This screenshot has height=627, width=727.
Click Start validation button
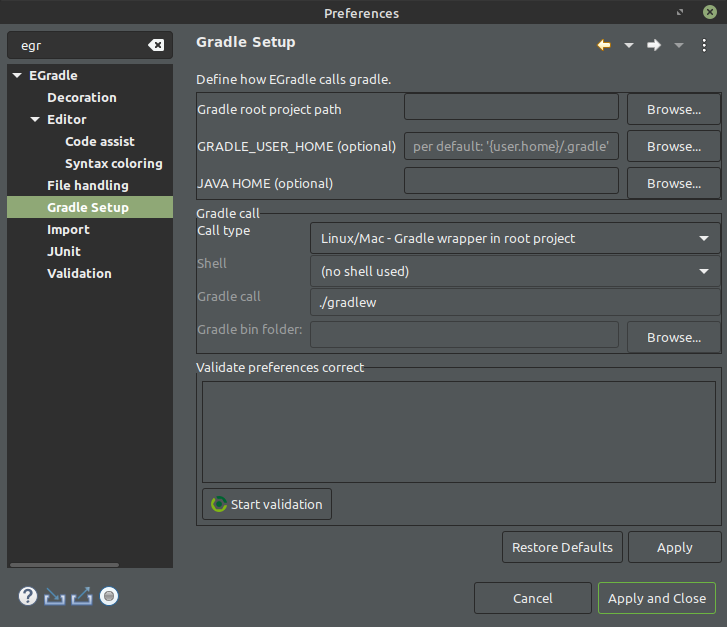(x=267, y=504)
